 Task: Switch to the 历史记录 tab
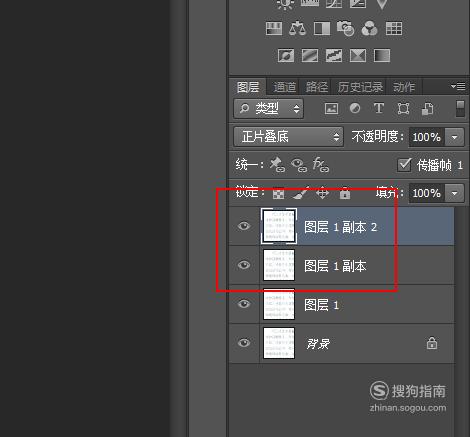360,87
